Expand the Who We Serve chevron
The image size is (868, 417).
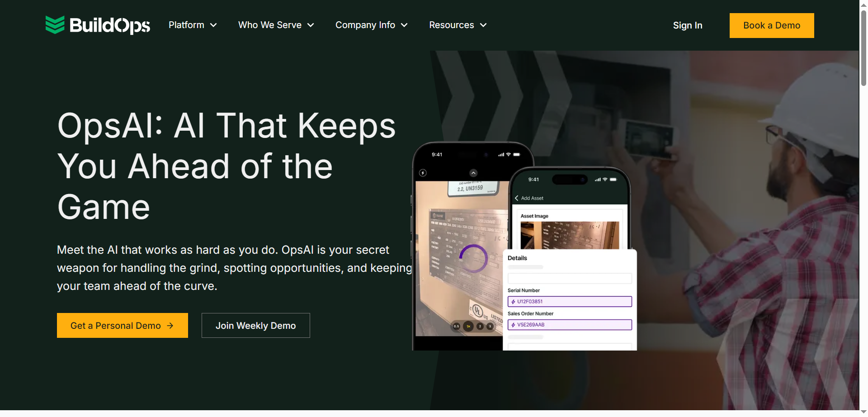click(x=311, y=25)
